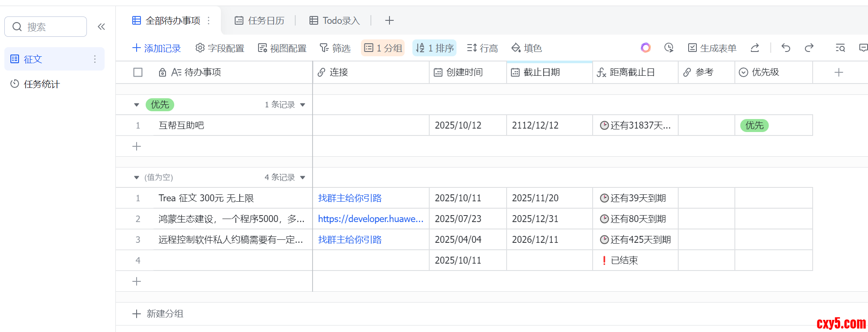Add a new view tab with plus
This screenshot has height=332, width=868.
[389, 20]
